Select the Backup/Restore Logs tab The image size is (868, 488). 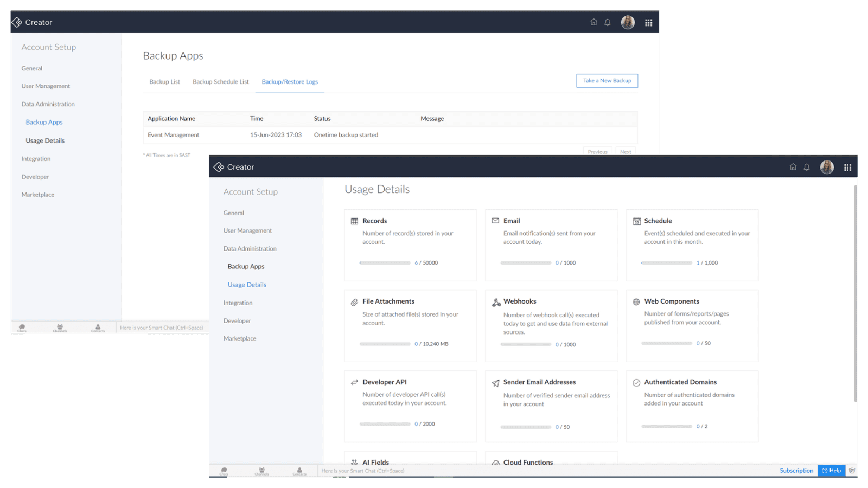click(x=290, y=82)
